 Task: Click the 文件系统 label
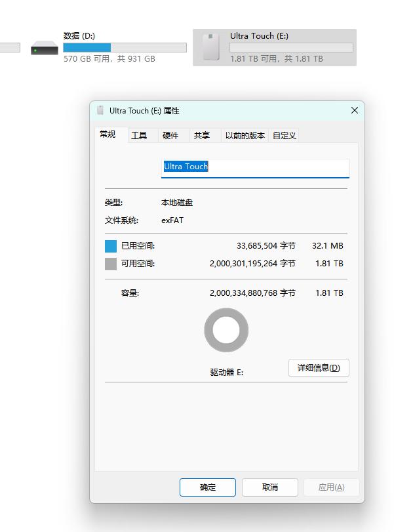pos(121,220)
